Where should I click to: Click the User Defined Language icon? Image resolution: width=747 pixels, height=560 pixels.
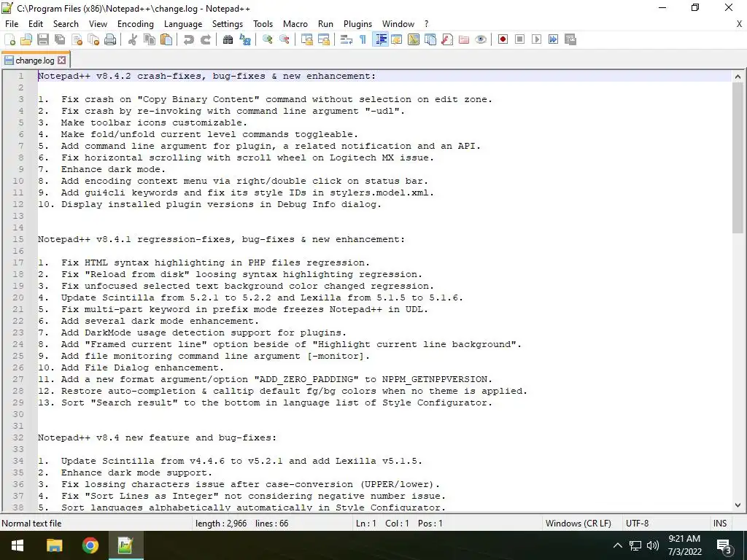(x=397, y=39)
